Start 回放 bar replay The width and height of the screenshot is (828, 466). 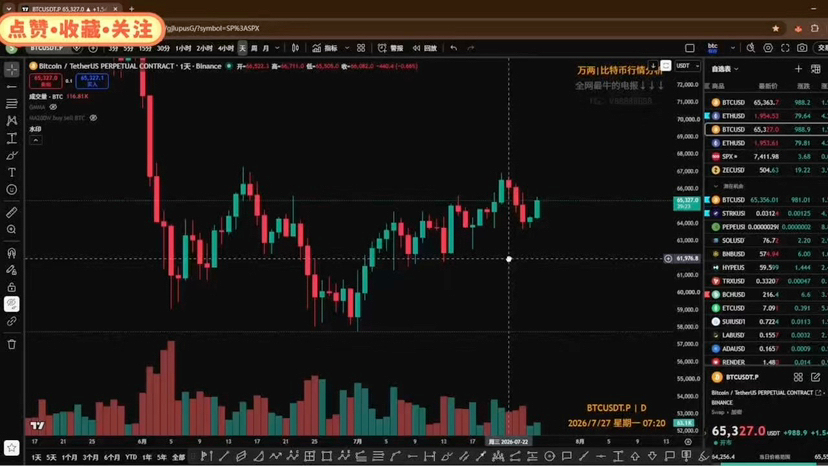click(425, 48)
